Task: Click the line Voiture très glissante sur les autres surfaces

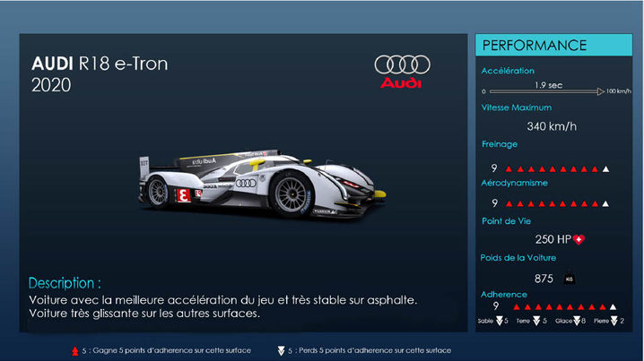Action: pos(144,314)
